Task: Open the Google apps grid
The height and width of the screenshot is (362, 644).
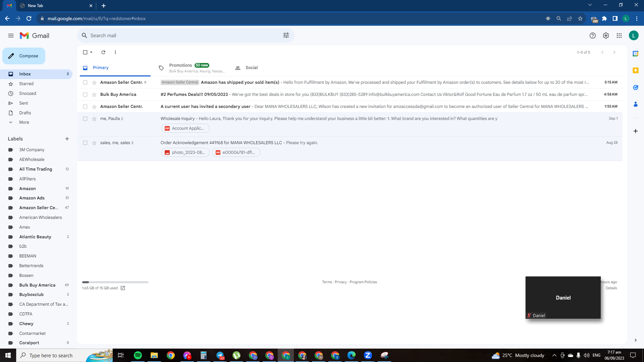Action: click(619, 36)
